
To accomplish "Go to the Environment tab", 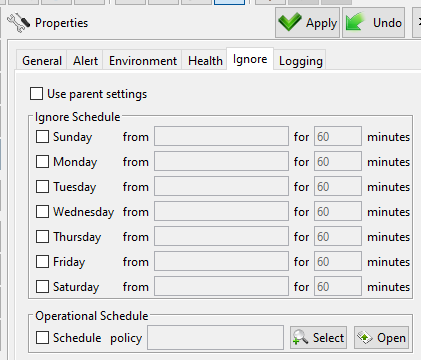I will click(x=143, y=61).
